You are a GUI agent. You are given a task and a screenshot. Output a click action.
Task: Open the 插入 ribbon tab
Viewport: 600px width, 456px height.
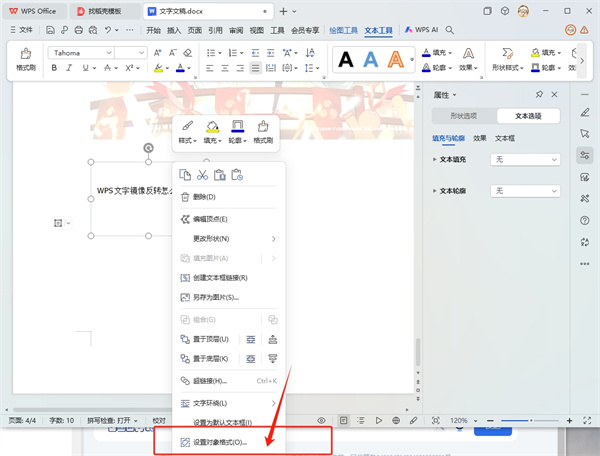click(174, 30)
